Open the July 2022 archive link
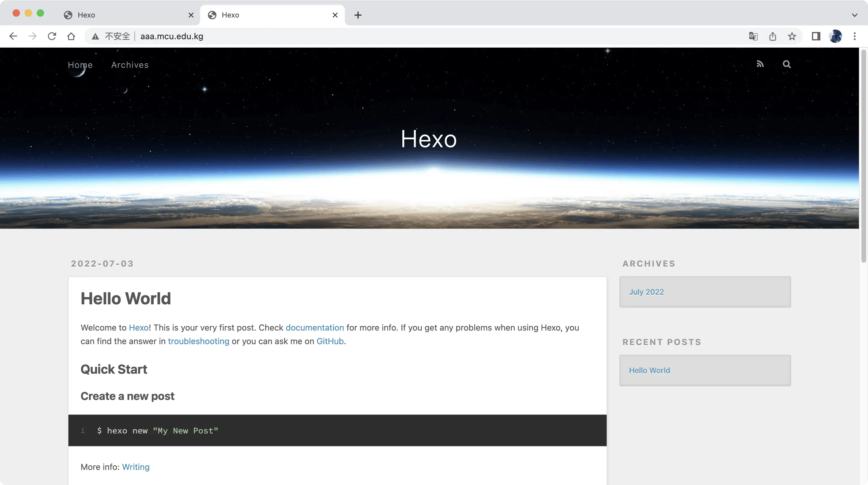The height and width of the screenshot is (485, 868). tap(646, 292)
